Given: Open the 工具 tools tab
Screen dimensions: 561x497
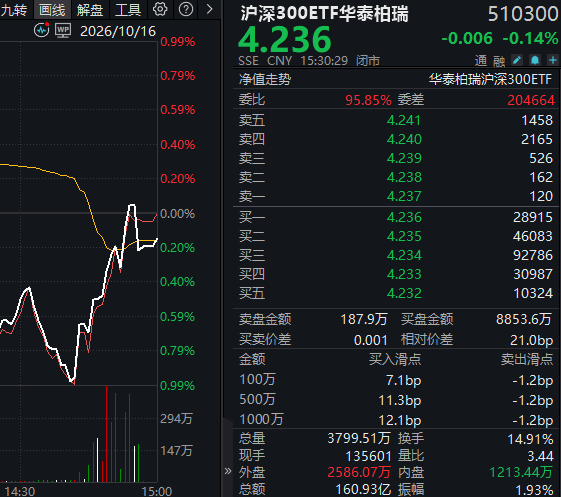Looking at the screenshot, I should [x=128, y=10].
